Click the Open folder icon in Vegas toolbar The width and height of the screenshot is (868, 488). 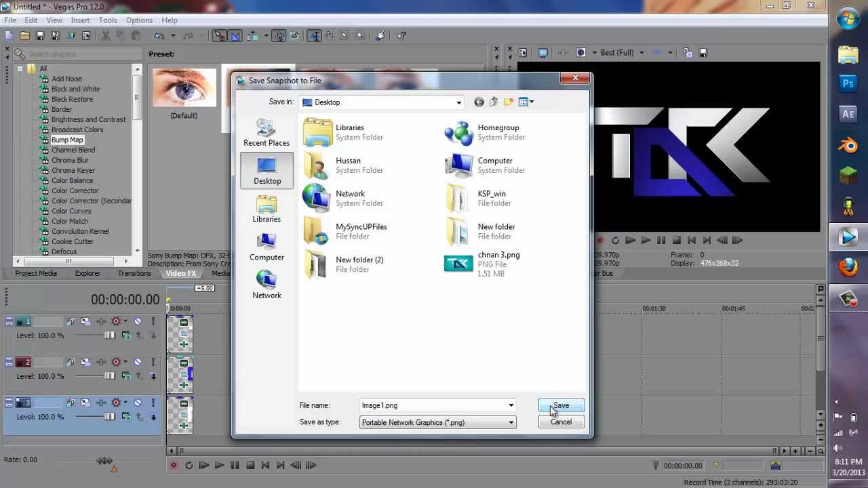(x=24, y=35)
